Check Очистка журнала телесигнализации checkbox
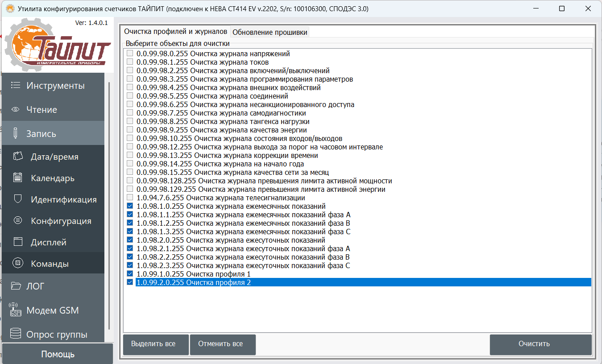 point(130,198)
